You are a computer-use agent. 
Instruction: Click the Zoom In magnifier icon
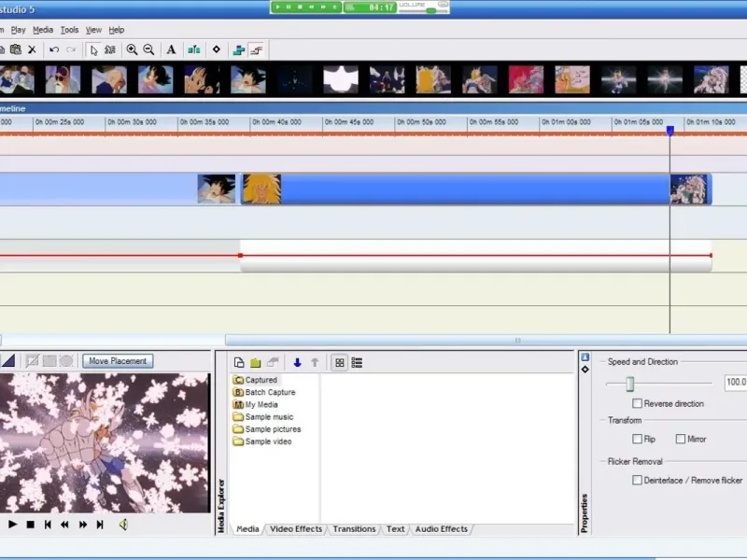tap(132, 49)
